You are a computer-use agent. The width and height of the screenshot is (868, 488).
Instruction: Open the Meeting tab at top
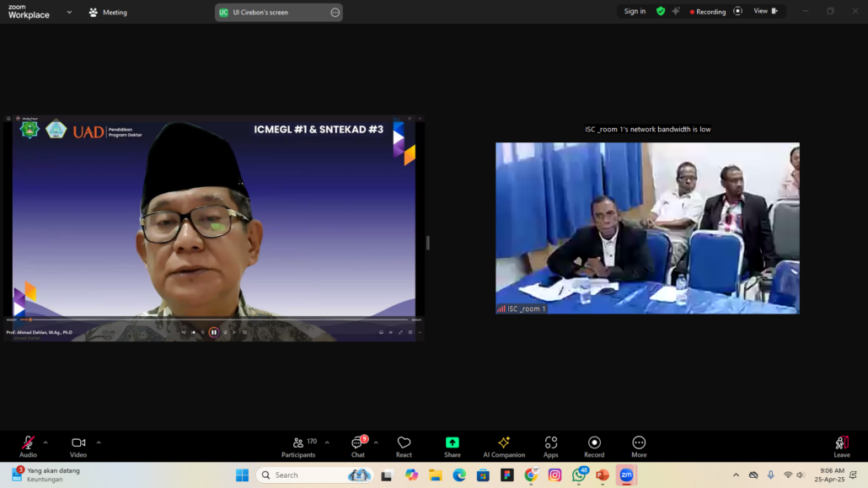[108, 13]
